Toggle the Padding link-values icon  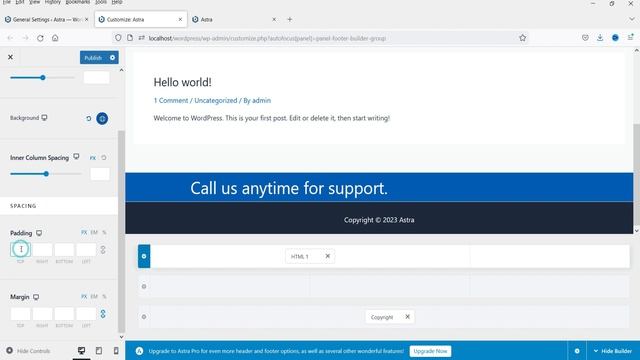[x=103, y=250]
